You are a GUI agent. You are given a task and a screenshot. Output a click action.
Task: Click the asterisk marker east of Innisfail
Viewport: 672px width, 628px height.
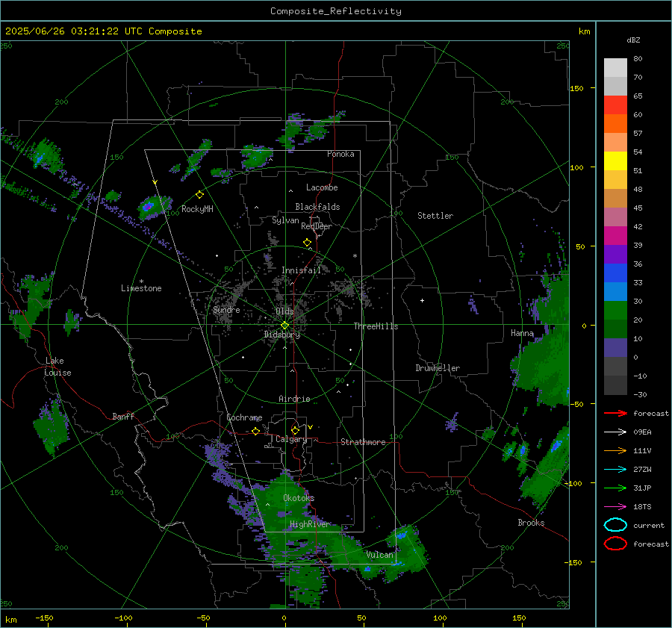tap(355, 256)
